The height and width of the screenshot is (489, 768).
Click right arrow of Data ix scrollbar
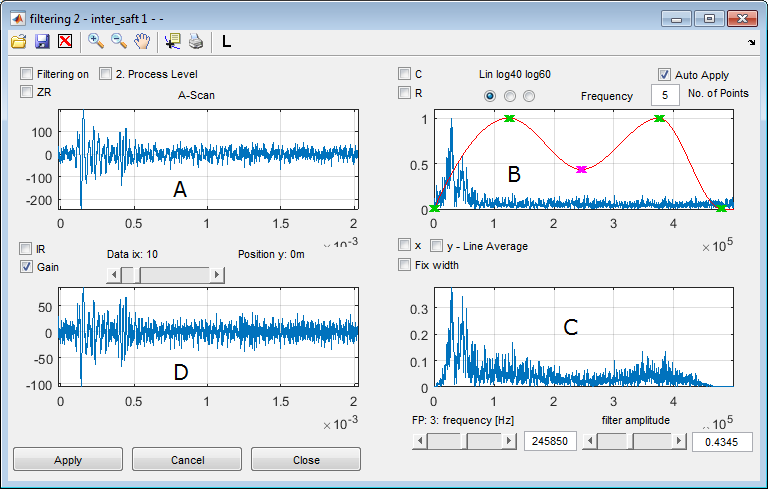218,275
